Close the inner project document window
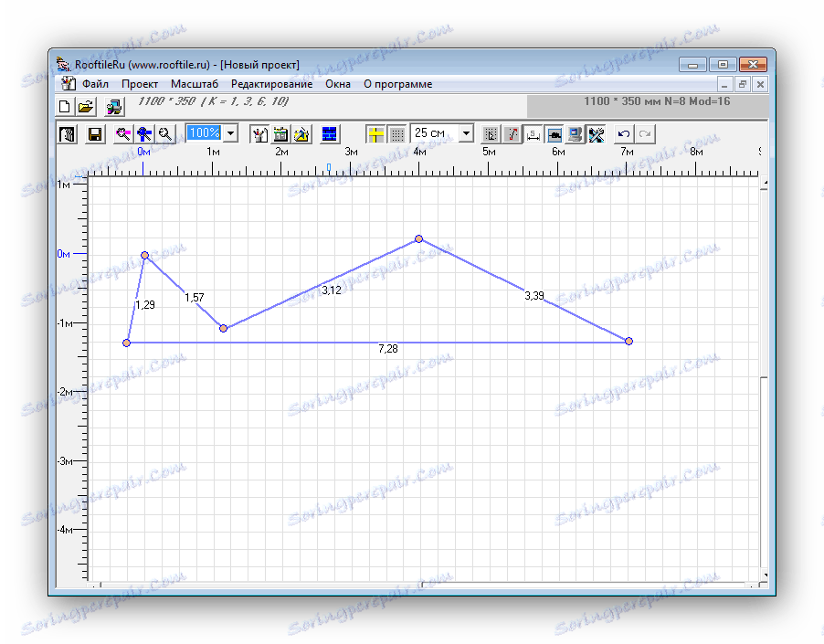 click(760, 84)
